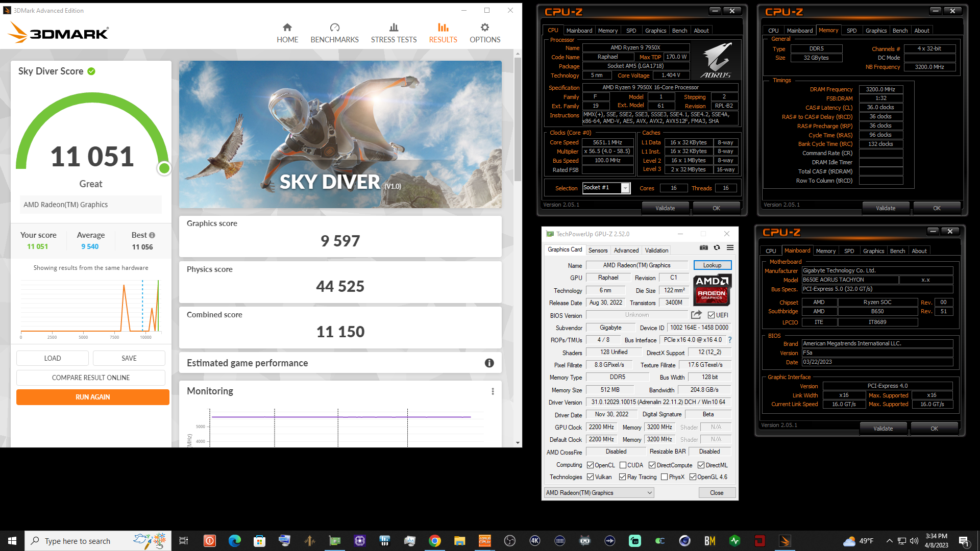This screenshot has height=551, width=980.
Task: Open Microsoft Store from the taskbar
Action: 259,541
